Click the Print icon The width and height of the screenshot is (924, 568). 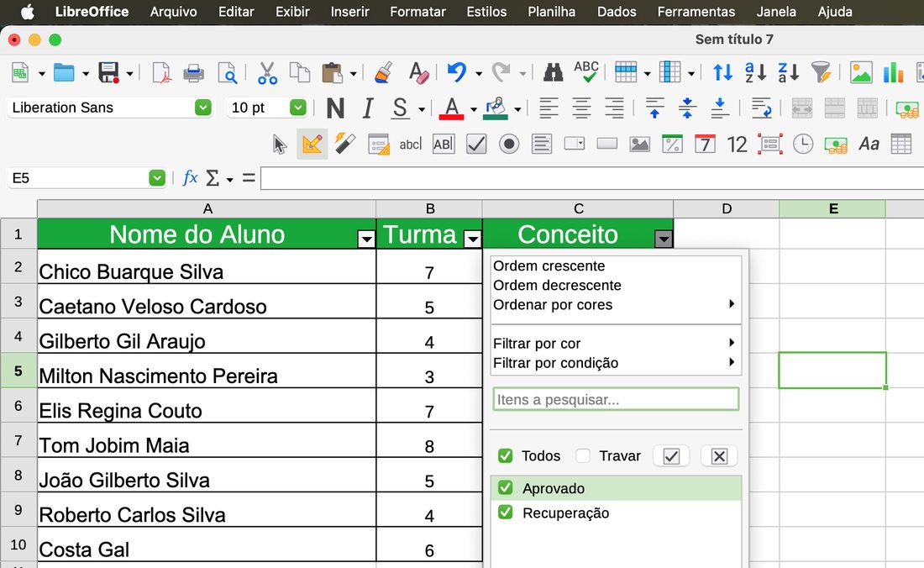[x=193, y=73]
